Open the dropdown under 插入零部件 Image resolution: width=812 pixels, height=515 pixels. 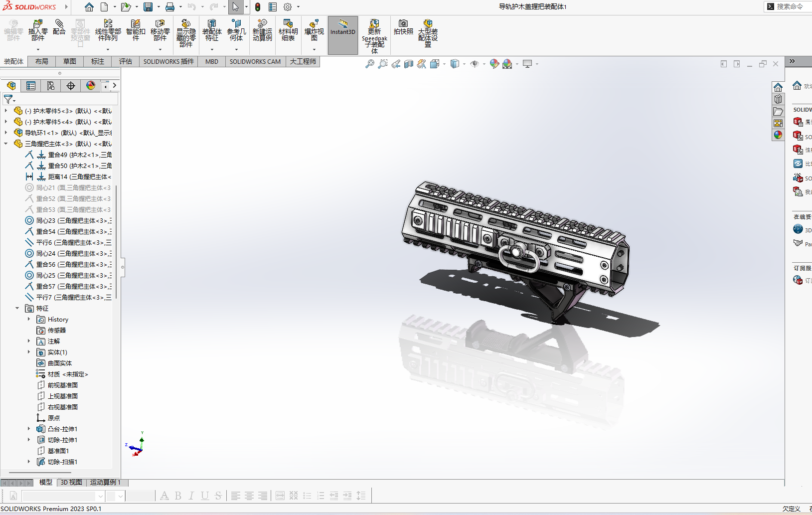[38, 49]
